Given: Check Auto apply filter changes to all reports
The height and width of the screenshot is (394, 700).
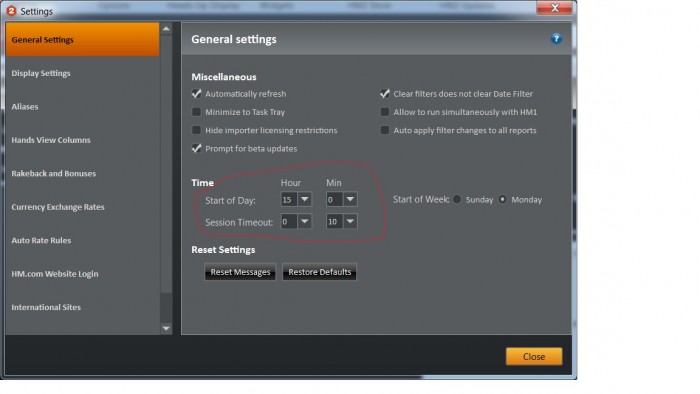Looking at the screenshot, I should [384, 130].
